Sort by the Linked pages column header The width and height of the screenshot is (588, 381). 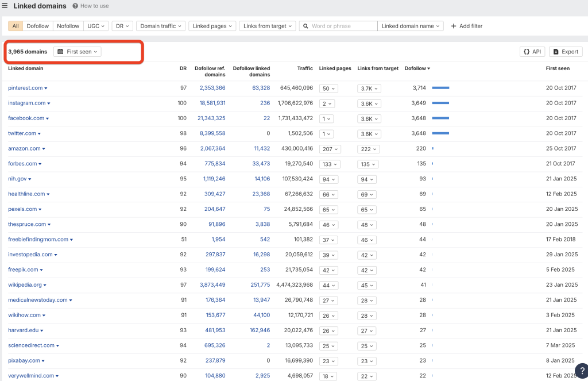tap(335, 68)
